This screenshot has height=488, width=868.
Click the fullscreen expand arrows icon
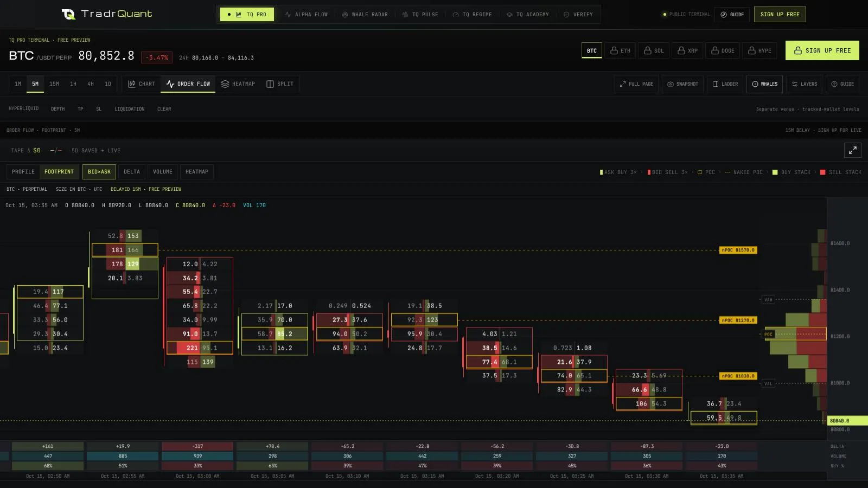tap(853, 150)
